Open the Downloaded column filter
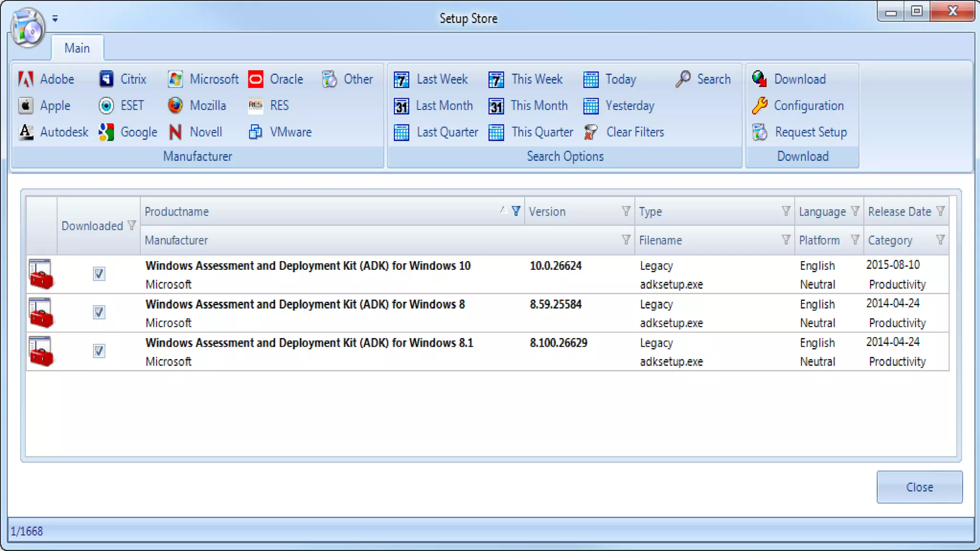Screen dimensions: 980x551 [132, 225]
